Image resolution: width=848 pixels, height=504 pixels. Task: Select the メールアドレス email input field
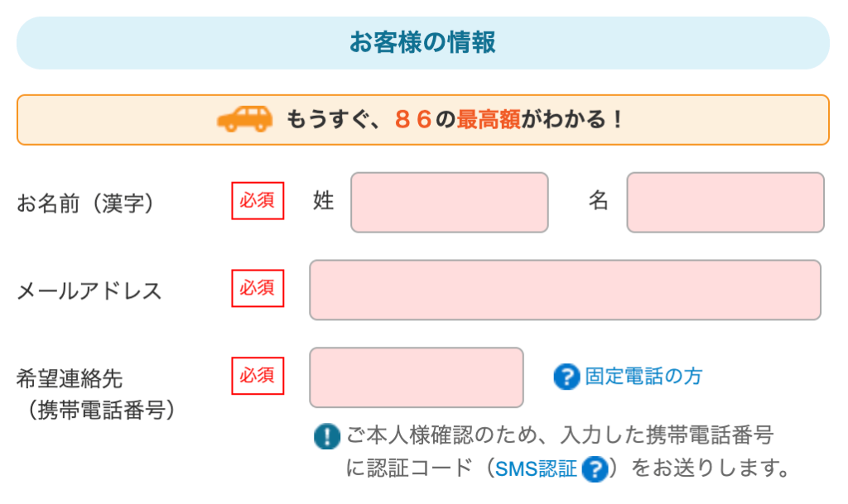[x=565, y=290]
